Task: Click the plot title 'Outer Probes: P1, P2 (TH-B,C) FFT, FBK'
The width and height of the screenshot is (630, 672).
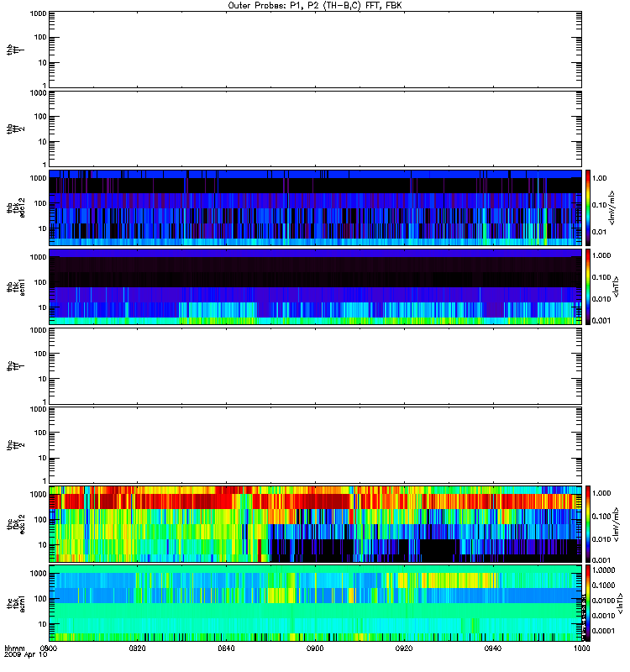Action: 315,6
